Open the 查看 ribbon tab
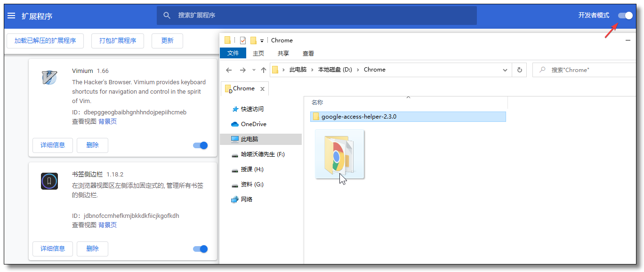The image size is (644, 272). pos(308,54)
